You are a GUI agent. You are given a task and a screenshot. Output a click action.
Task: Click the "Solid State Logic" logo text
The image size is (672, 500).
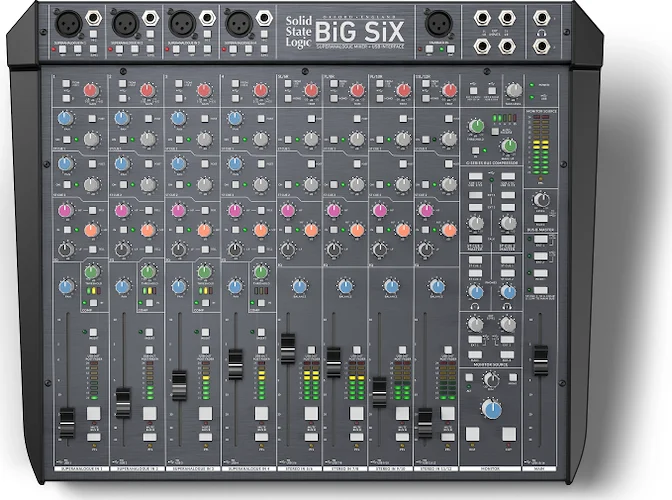[299, 31]
